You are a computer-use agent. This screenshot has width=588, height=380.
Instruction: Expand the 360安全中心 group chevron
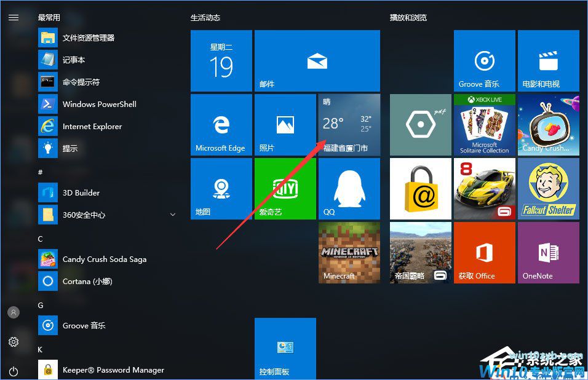[x=173, y=215]
